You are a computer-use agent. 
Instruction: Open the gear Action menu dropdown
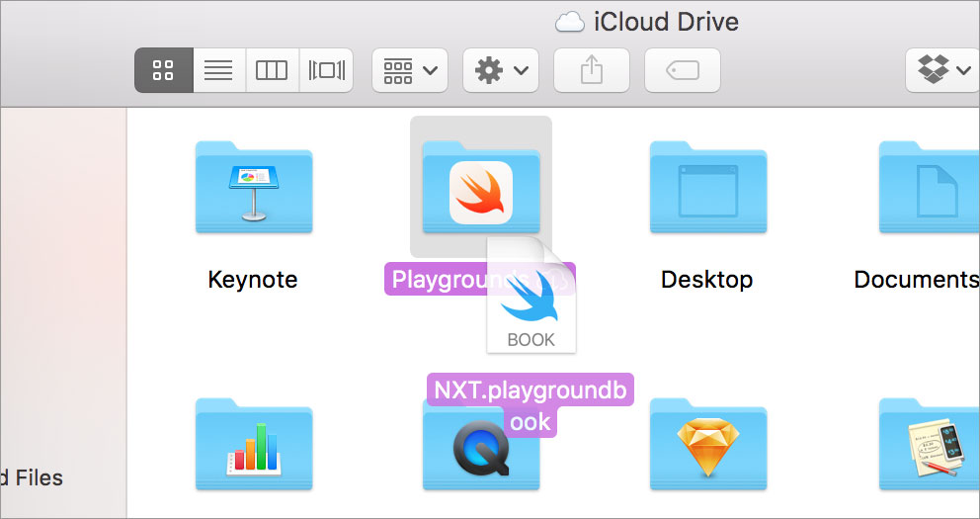(x=501, y=70)
